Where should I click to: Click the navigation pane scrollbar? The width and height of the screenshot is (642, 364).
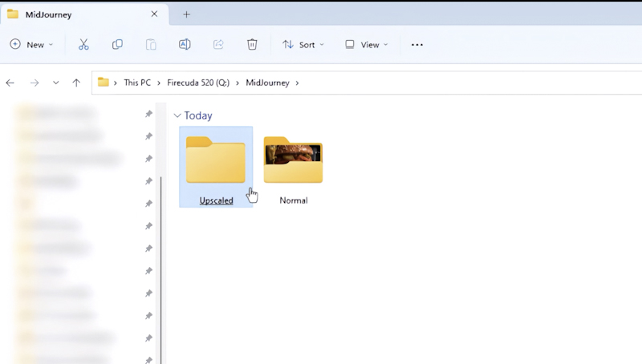[x=161, y=270]
